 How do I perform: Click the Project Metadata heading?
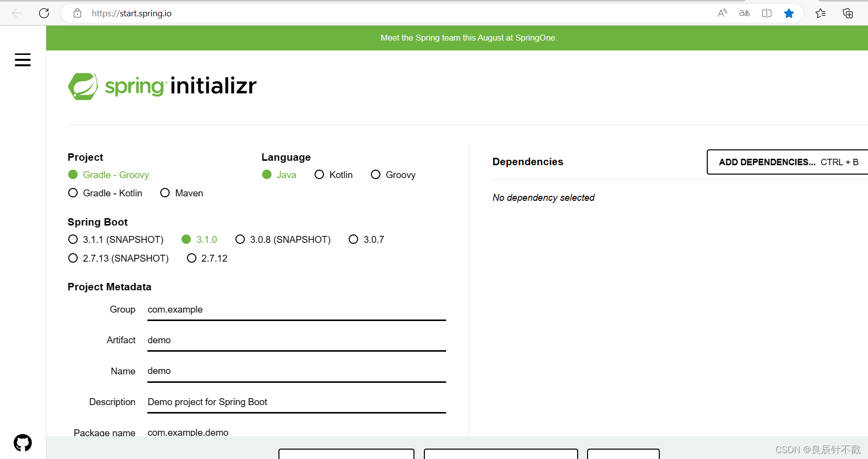[109, 287]
